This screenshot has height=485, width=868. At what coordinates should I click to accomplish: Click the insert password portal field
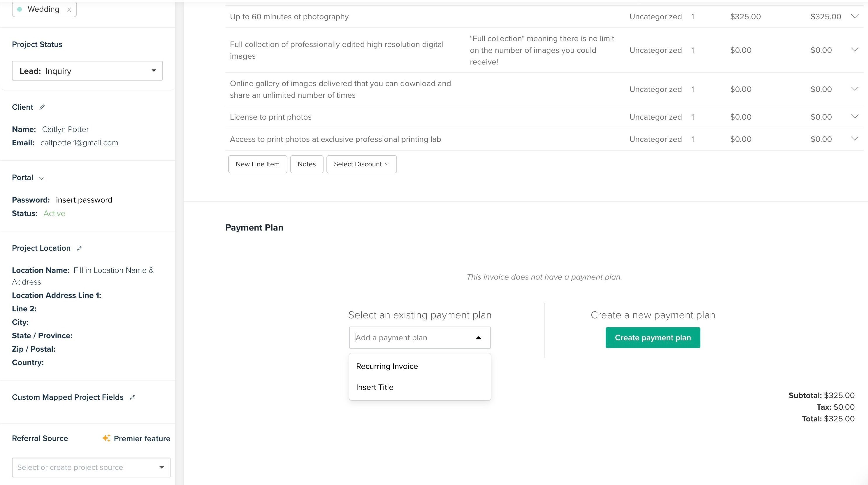pyautogui.click(x=84, y=200)
